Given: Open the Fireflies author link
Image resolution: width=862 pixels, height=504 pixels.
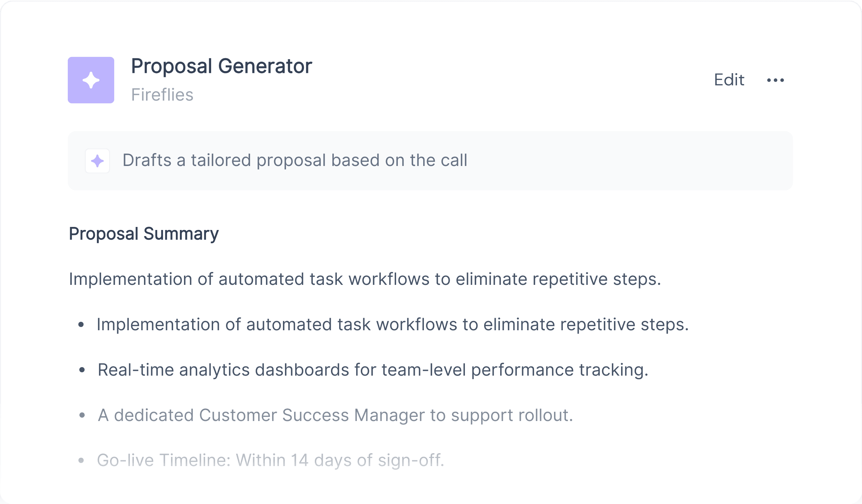Looking at the screenshot, I should [x=163, y=95].
